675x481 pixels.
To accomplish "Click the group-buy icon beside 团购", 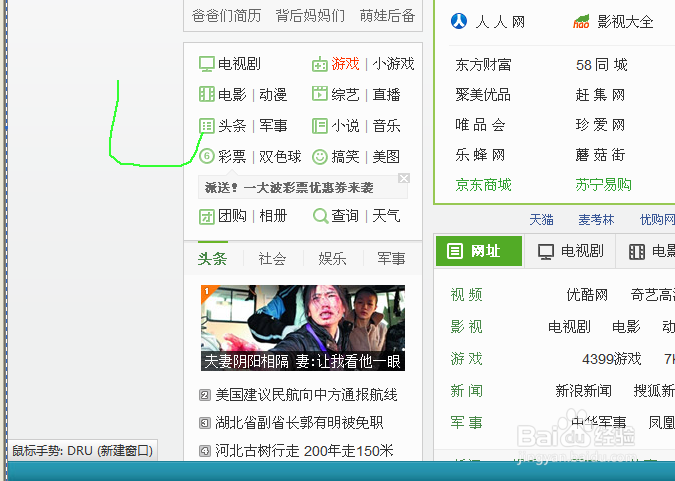I will [207, 216].
